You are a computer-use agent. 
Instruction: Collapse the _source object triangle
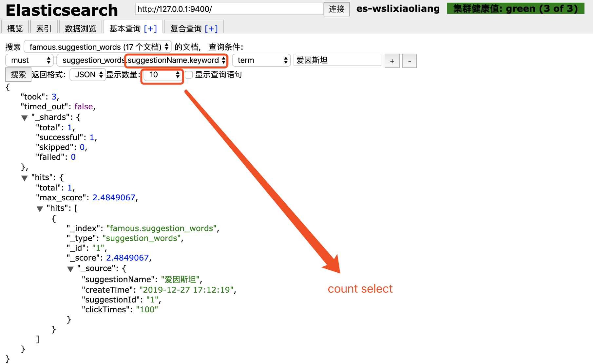point(71,269)
